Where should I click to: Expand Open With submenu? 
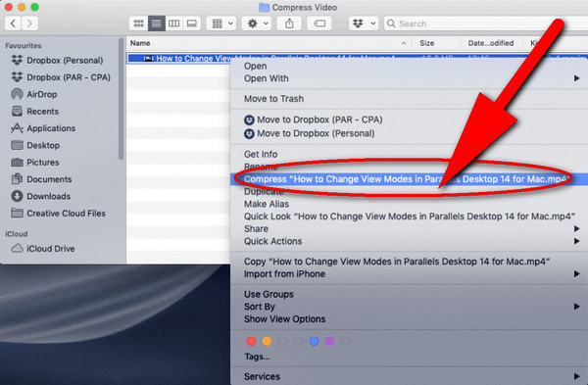point(409,78)
